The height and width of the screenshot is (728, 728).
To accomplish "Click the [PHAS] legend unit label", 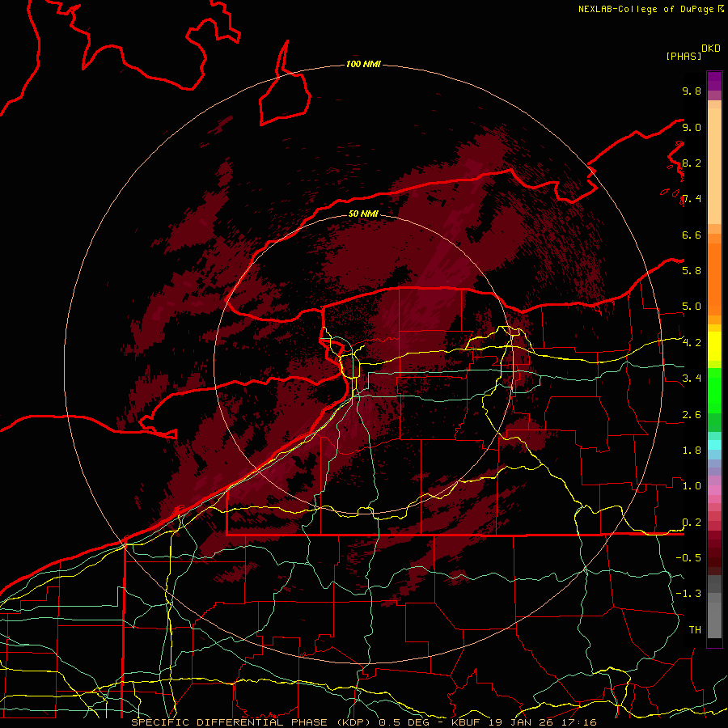I will click(x=684, y=56).
